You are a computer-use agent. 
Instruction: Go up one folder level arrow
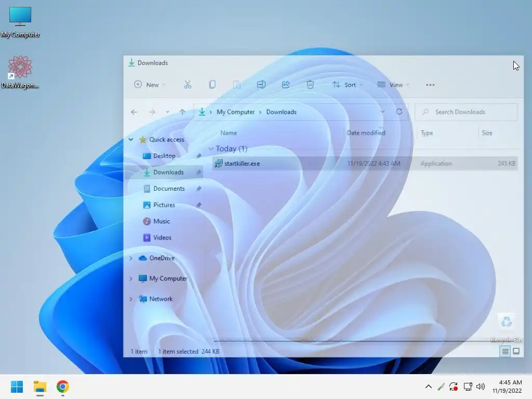[x=182, y=112]
